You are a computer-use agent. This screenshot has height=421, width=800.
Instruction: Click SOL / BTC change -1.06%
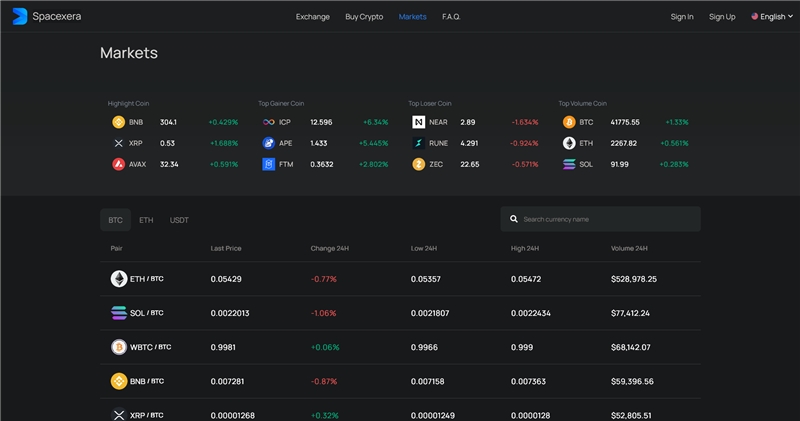[x=323, y=313]
